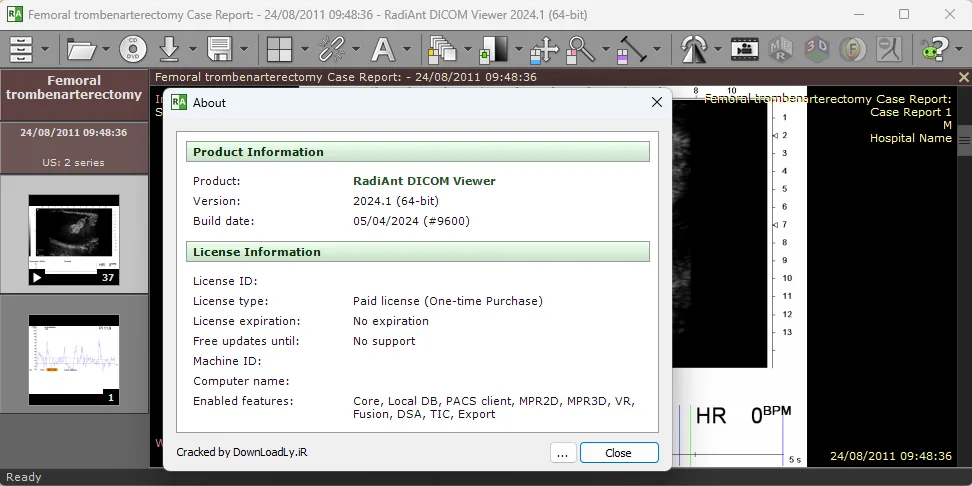This screenshot has width=972, height=486.
Task: Expand the zoom tool dropdown arrow
Action: 605,50
